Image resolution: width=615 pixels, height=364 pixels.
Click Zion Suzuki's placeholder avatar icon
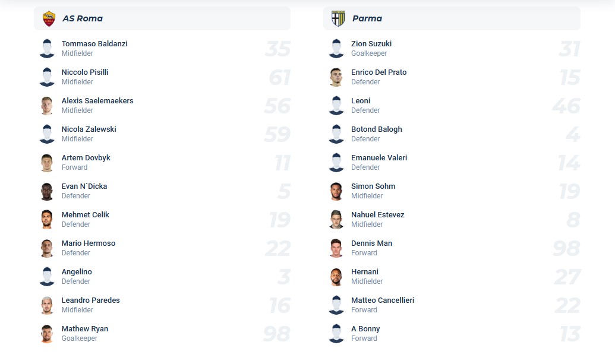pyautogui.click(x=336, y=49)
